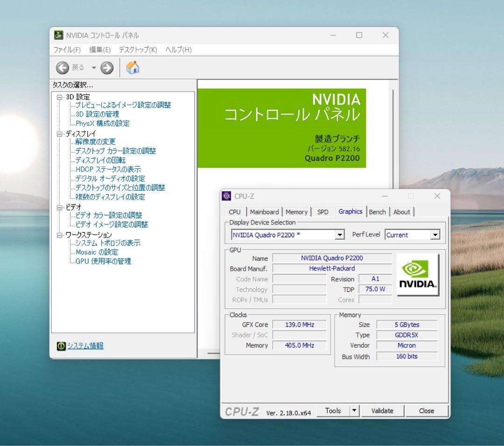The image size is (504, 446).
Task: Select the Graphics tab in CPU-Z
Action: [350, 211]
